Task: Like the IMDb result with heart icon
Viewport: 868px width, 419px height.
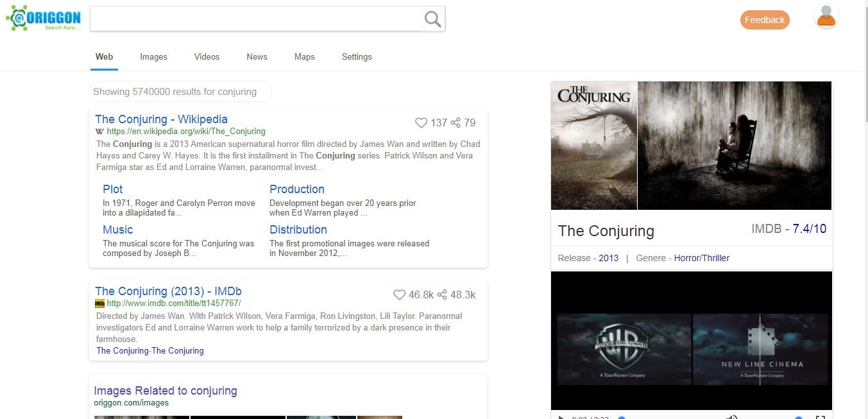Action: pyautogui.click(x=399, y=295)
